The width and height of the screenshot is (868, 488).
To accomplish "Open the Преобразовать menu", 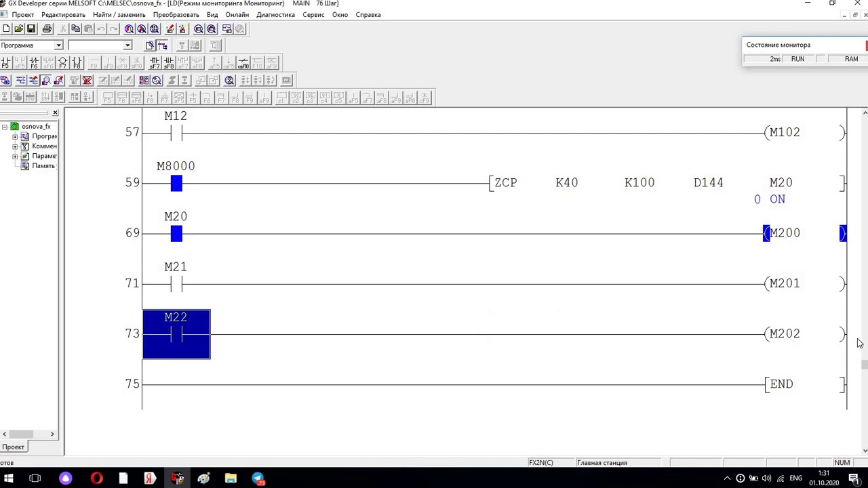I will pos(176,14).
